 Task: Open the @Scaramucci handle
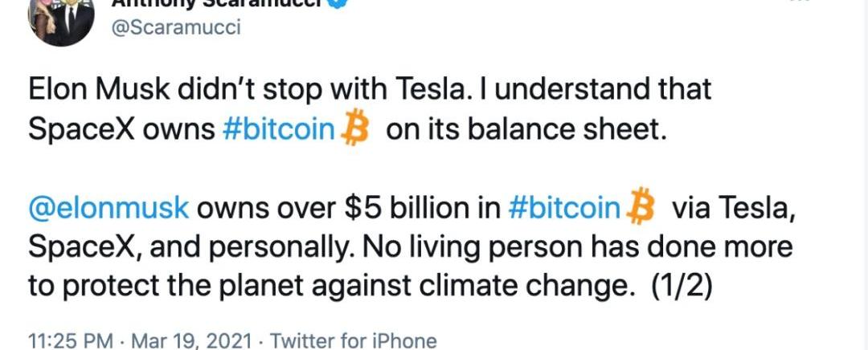click(x=174, y=27)
